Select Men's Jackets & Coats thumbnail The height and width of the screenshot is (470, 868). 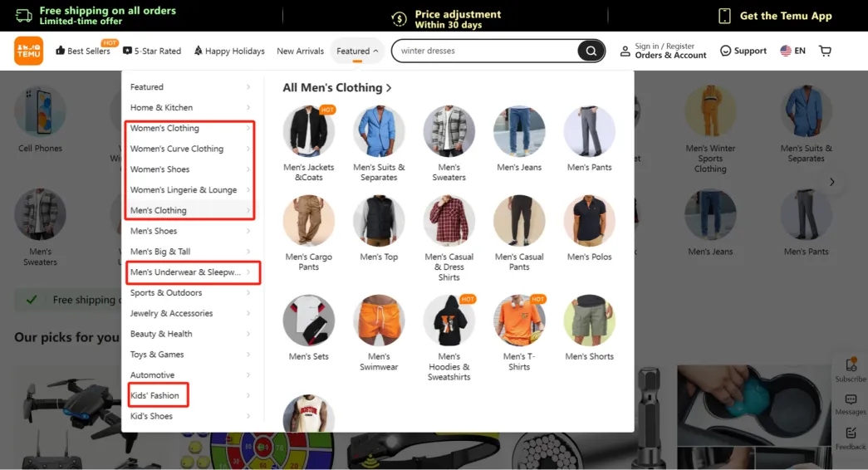pos(309,131)
